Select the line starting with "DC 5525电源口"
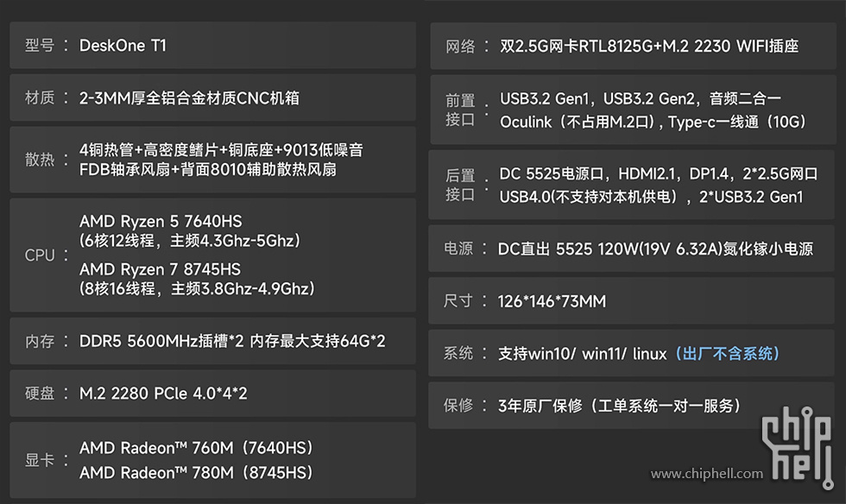Image resolution: width=846 pixels, height=504 pixels. tap(658, 173)
